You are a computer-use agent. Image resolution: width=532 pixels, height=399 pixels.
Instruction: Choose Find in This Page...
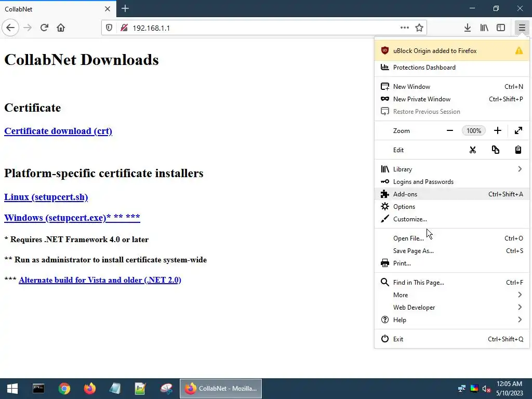click(451, 282)
